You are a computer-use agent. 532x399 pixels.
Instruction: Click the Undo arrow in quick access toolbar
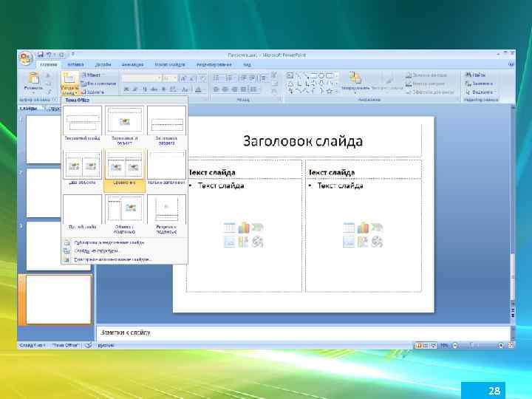[x=49, y=54]
